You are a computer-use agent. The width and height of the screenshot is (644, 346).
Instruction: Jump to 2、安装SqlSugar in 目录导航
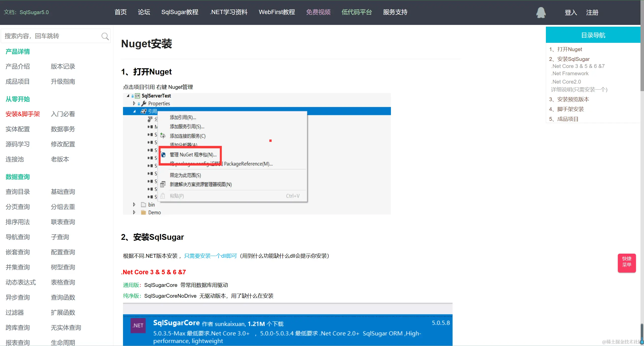coord(569,59)
